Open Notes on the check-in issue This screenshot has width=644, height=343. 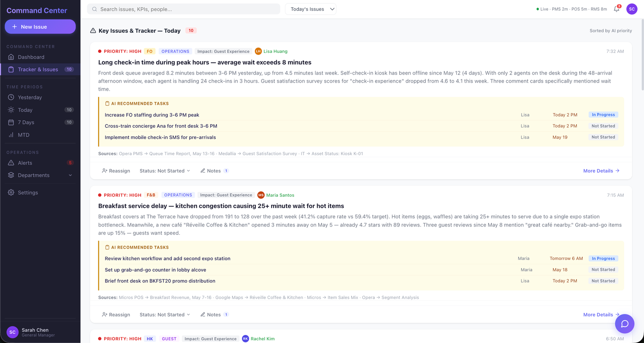pos(215,171)
